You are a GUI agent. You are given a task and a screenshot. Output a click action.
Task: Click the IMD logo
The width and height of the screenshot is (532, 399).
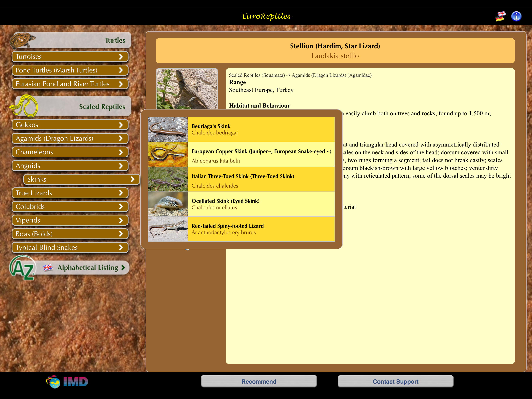[67, 382]
